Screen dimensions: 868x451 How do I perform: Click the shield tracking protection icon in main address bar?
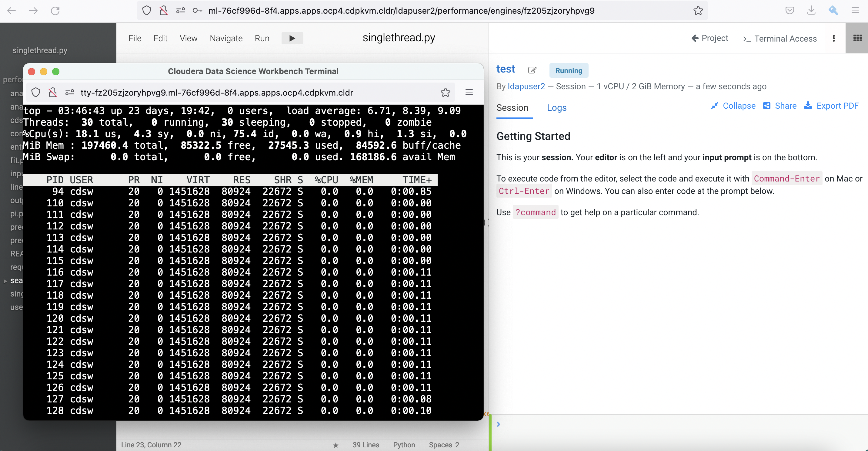click(147, 10)
